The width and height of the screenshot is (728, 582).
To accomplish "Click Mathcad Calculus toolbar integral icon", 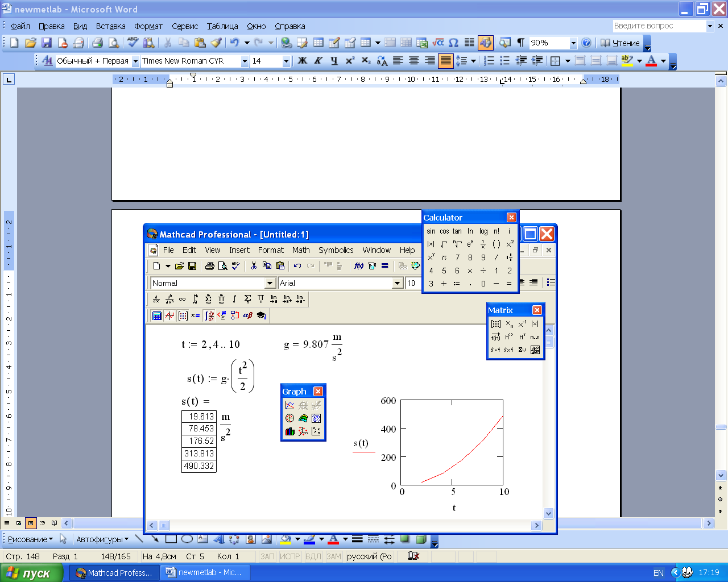I will (209, 315).
